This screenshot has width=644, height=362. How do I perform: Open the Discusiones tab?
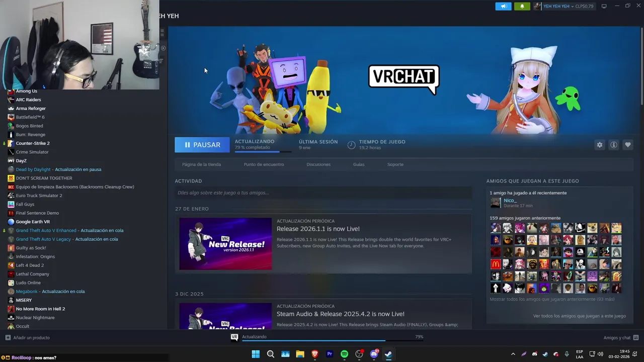(318, 164)
